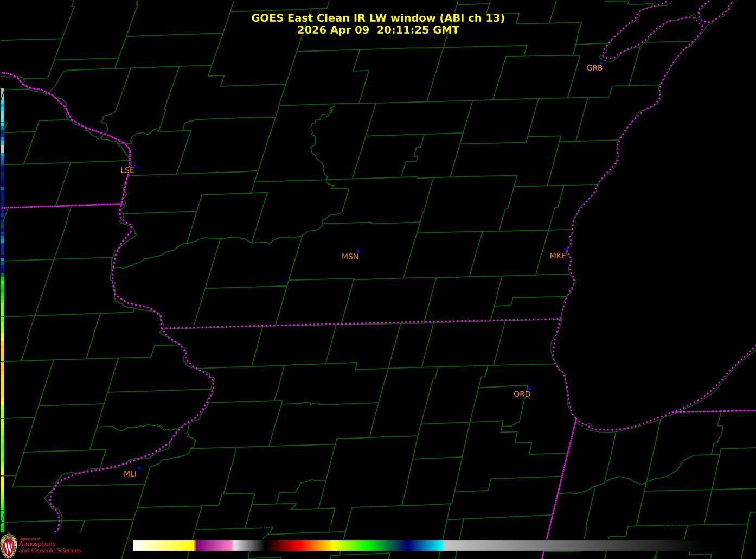Click the blue dot marker above MSN
The image size is (756, 559).
(x=358, y=251)
